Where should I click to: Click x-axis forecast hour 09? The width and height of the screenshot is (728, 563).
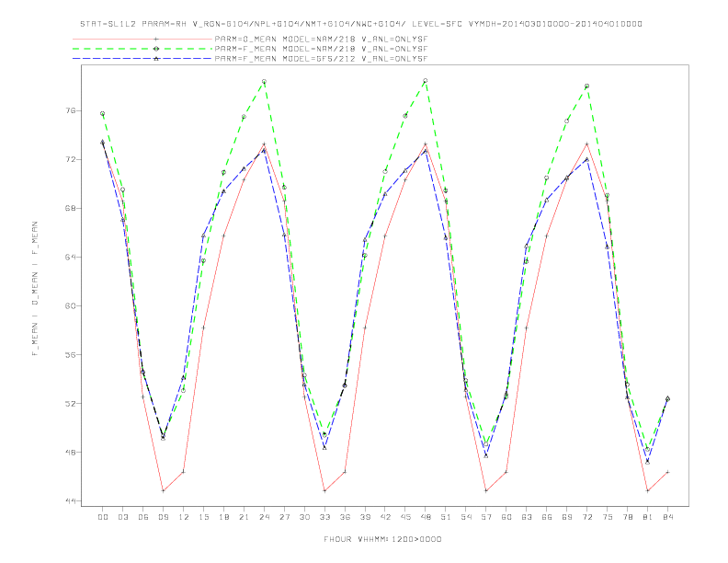[x=163, y=517]
